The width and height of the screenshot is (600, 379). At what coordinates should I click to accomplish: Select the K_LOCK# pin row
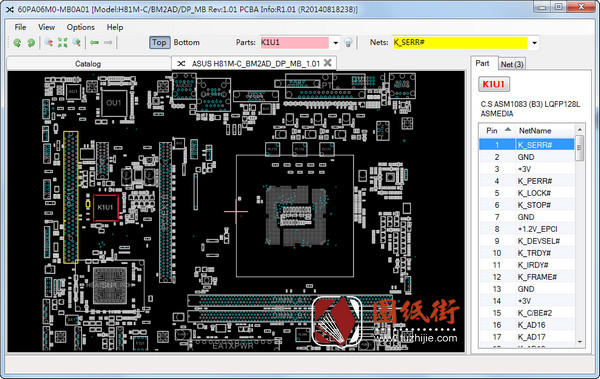coord(527,193)
